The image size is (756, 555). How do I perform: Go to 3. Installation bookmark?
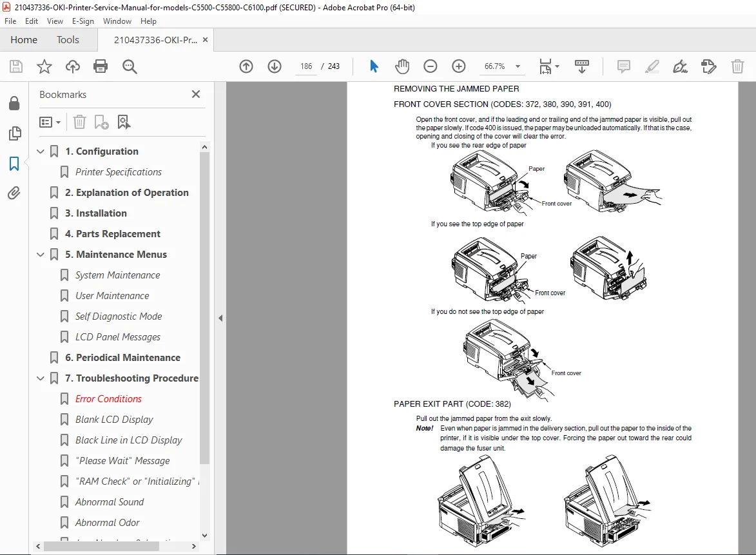coord(96,213)
